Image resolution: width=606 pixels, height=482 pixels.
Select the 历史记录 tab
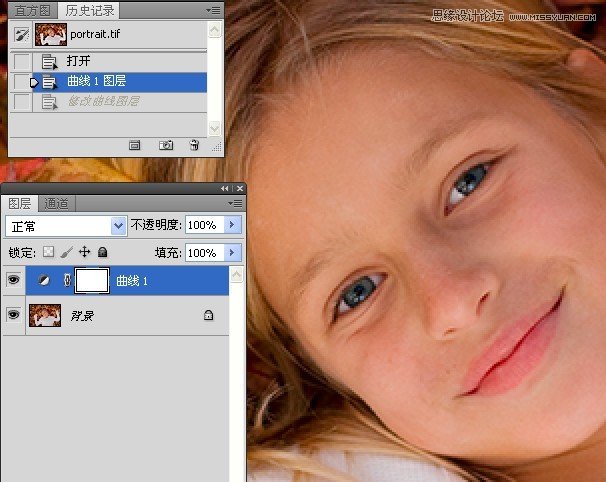[90, 10]
